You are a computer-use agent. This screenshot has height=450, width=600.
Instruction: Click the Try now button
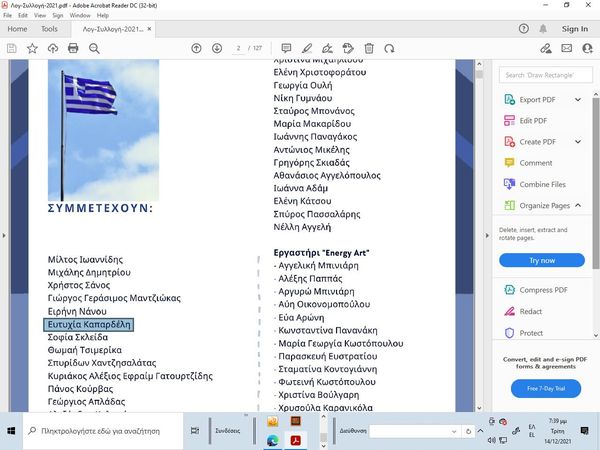[542, 261]
